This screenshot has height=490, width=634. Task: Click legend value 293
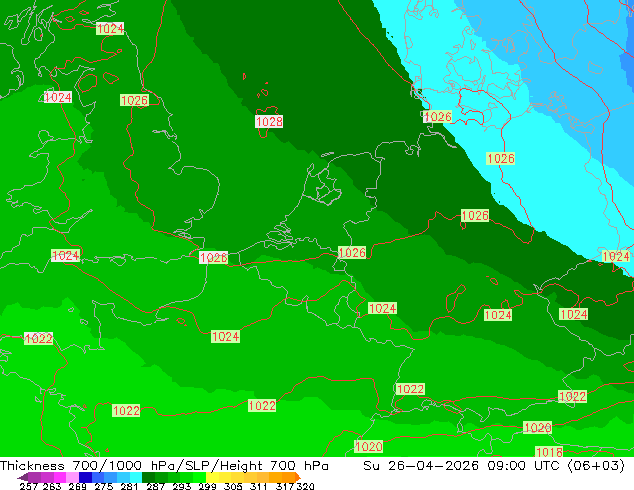[x=182, y=486]
